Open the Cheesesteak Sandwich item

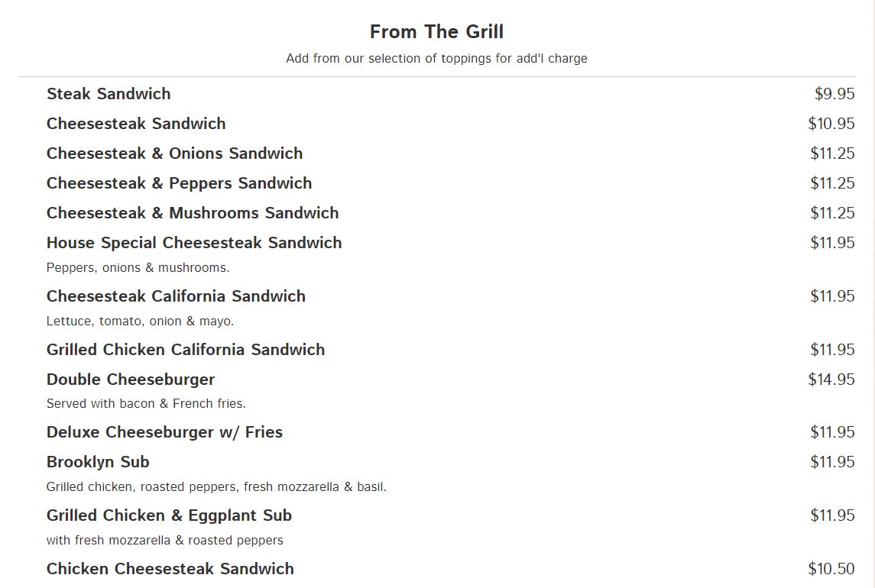pyautogui.click(x=136, y=124)
